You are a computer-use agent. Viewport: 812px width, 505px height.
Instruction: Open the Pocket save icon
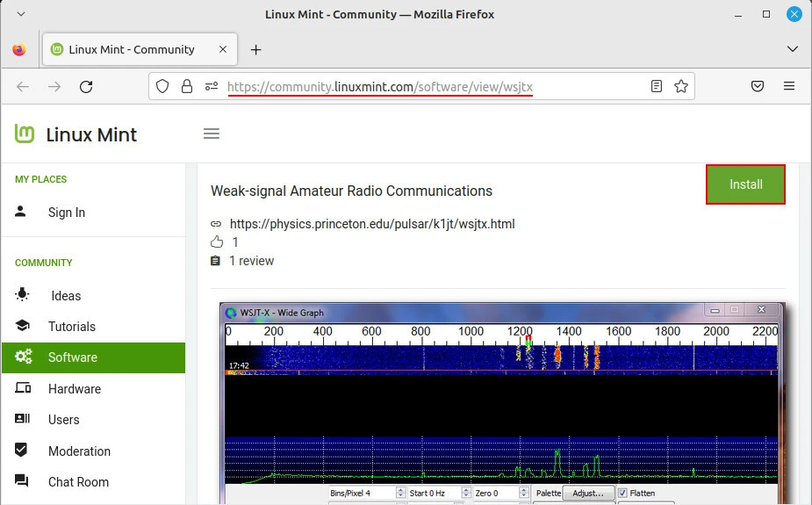[x=757, y=86]
